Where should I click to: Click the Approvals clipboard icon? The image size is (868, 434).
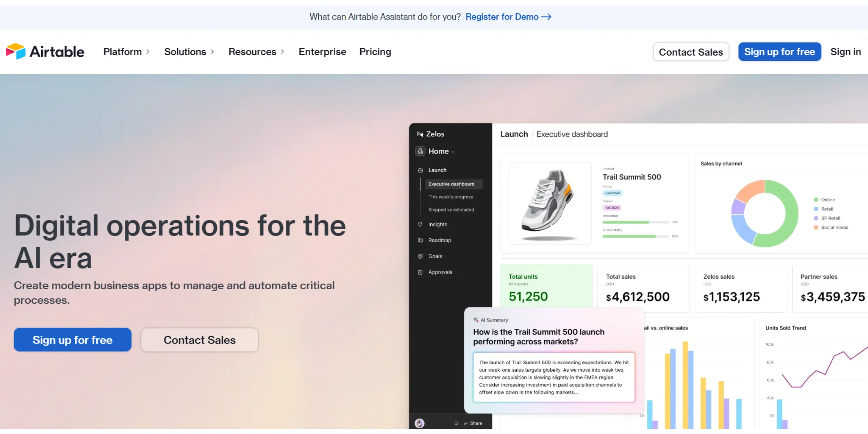click(x=420, y=272)
